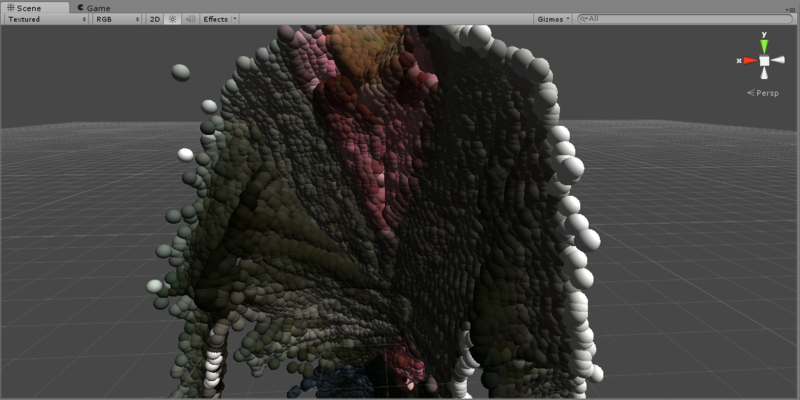This screenshot has height=400, width=800.
Task: Toggle scene lighting sun icon
Action: point(172,19)
